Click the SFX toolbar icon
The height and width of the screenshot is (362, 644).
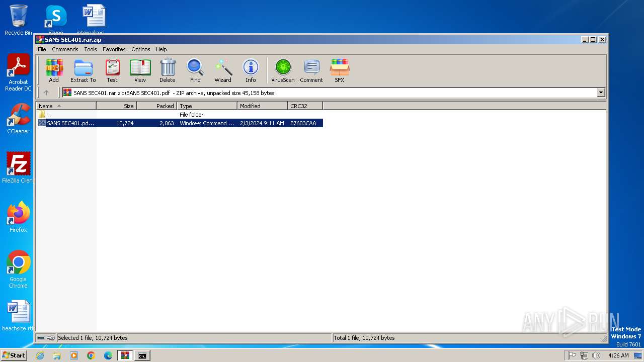click(x=340, y=70)
